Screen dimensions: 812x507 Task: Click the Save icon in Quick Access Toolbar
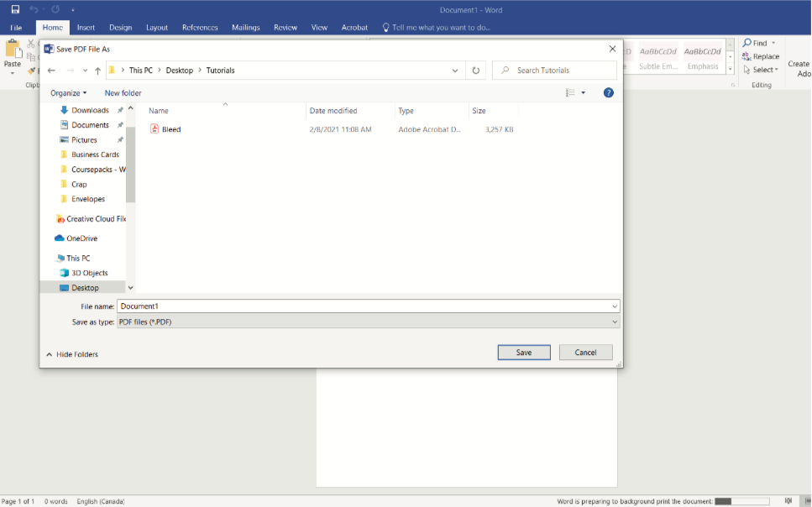15,9
